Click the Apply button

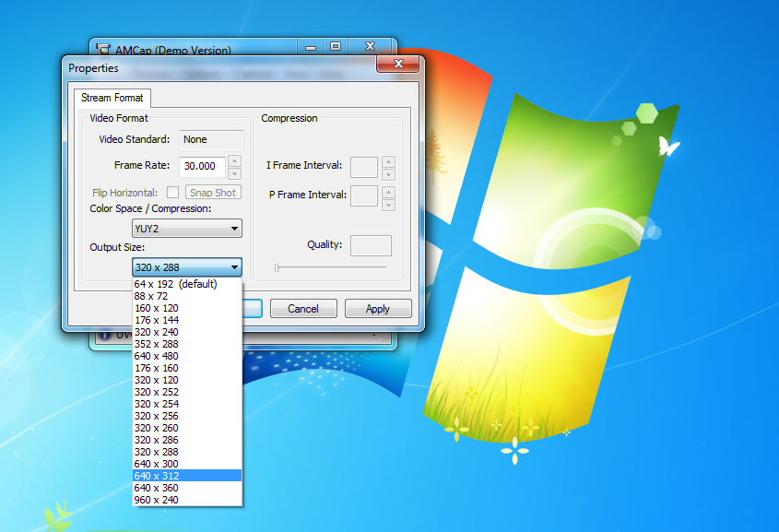pyautogui.click(x=378, y=309)
